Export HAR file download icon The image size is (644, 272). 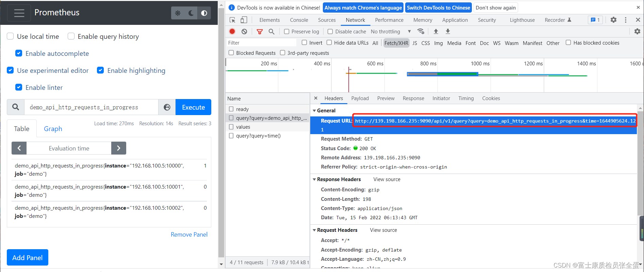(448, 31)
